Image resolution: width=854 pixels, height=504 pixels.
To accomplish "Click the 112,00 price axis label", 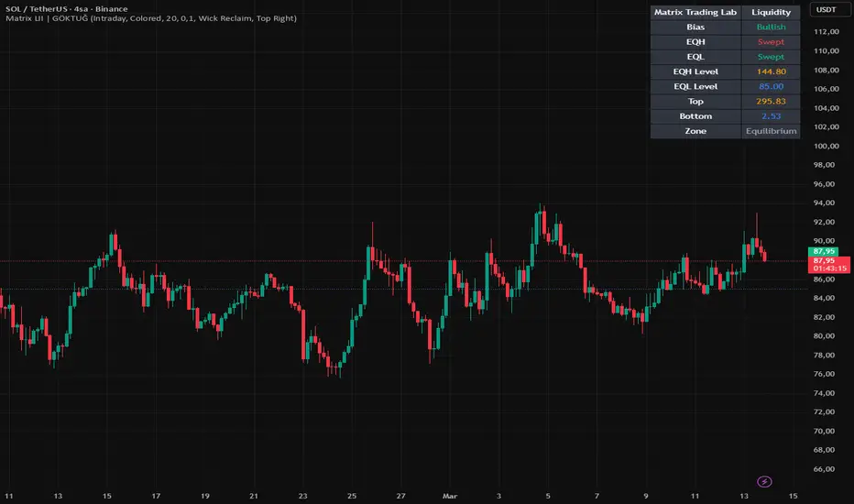I will coord(826,31).
